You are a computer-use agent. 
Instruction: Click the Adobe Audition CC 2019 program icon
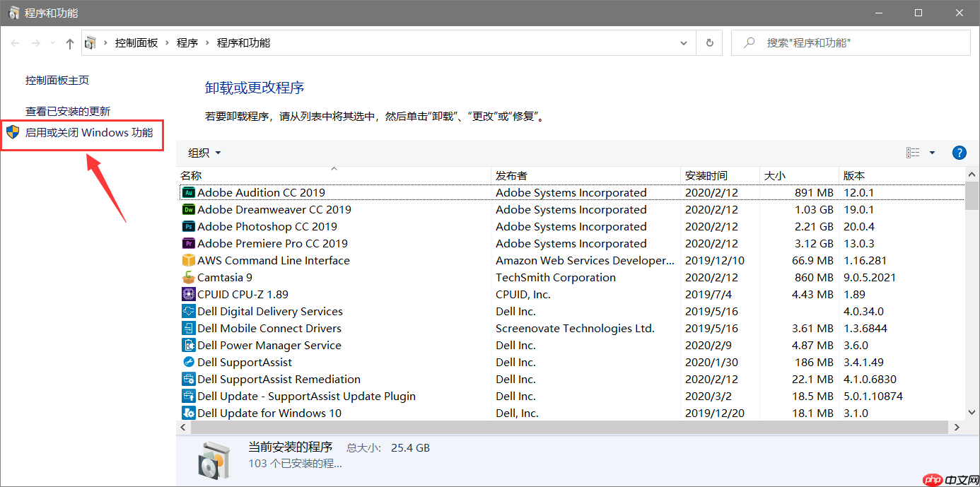[x=188, y=192]
